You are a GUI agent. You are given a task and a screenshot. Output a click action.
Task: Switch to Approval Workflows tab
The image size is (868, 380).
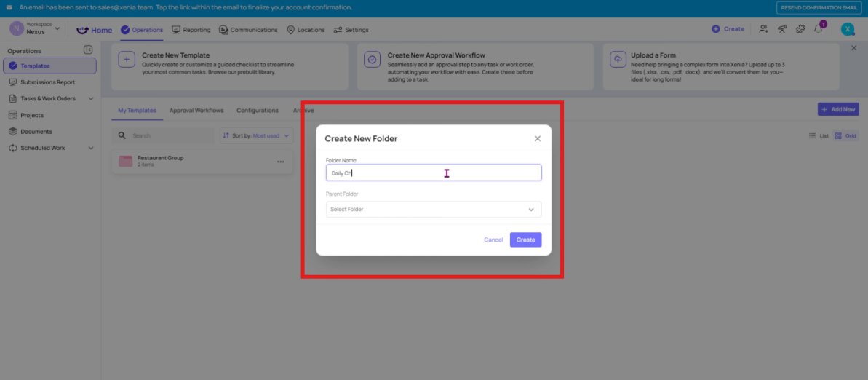click(196, 111)
